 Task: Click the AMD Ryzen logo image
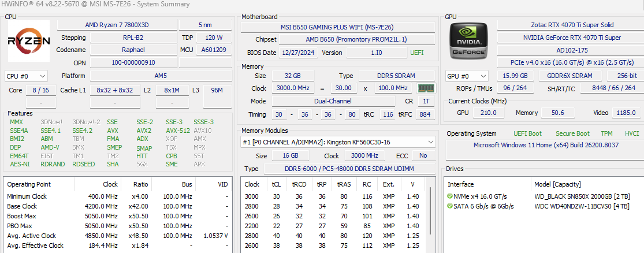click(x=29, y=41)
